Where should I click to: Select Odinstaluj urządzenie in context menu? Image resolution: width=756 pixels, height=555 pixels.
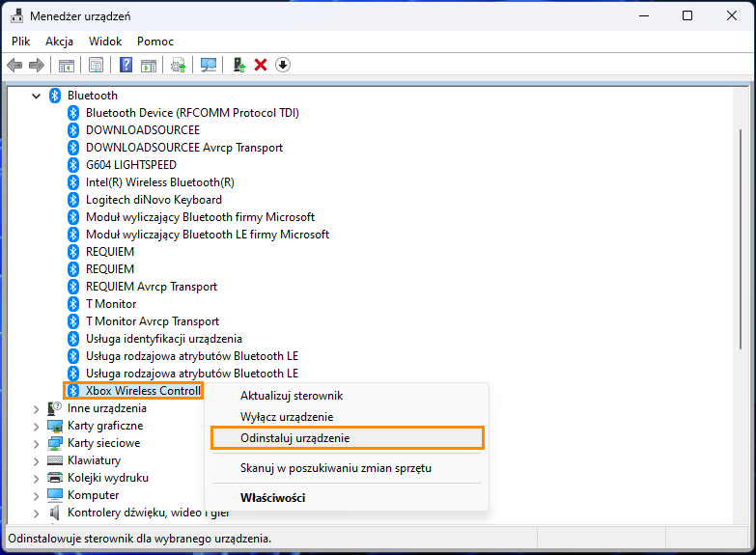[x=347, y=438]
